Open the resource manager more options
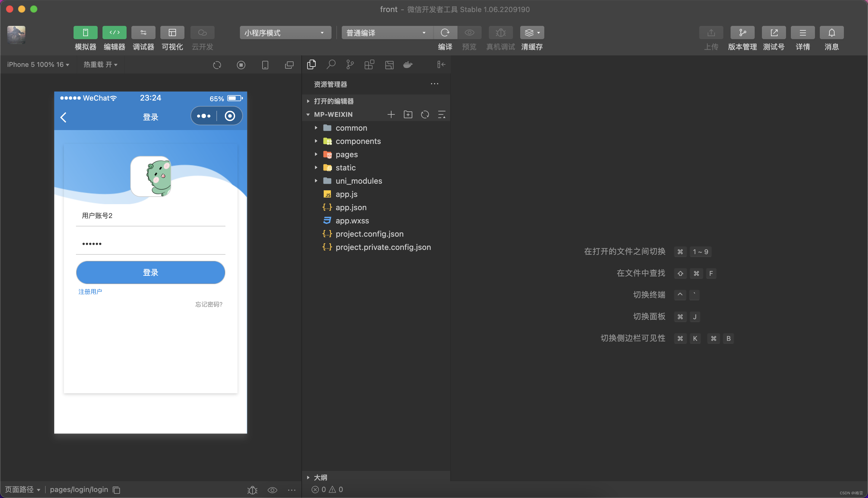 [434, 84]
